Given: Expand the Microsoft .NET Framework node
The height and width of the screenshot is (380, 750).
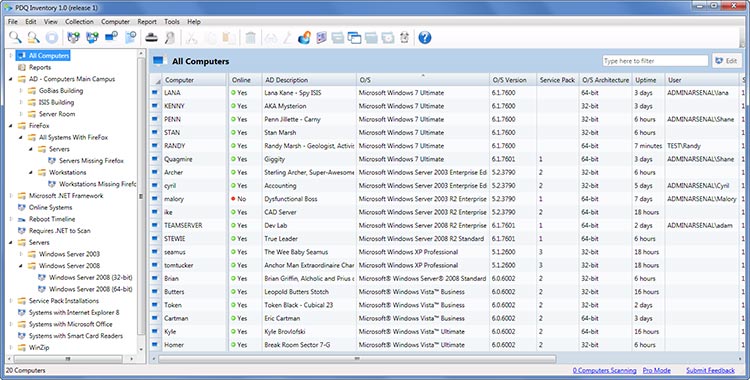Looking at the screenshot, I should point(11,196).
